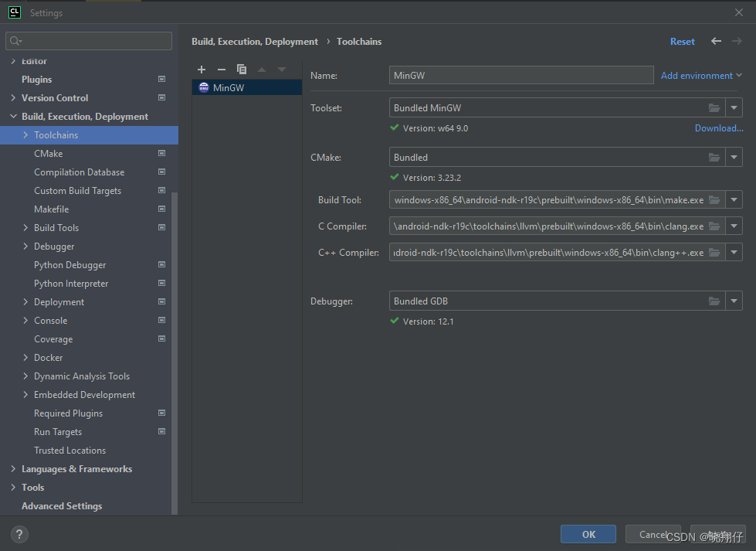756x551 pixels.
Task: Open help question mark button
Action: [x=19, y=534]
